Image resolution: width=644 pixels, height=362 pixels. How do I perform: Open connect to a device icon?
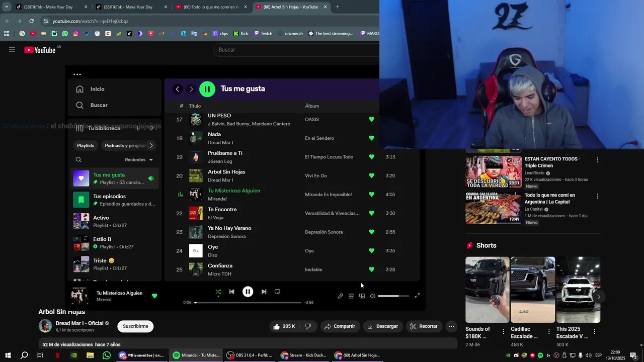point(362,296)
